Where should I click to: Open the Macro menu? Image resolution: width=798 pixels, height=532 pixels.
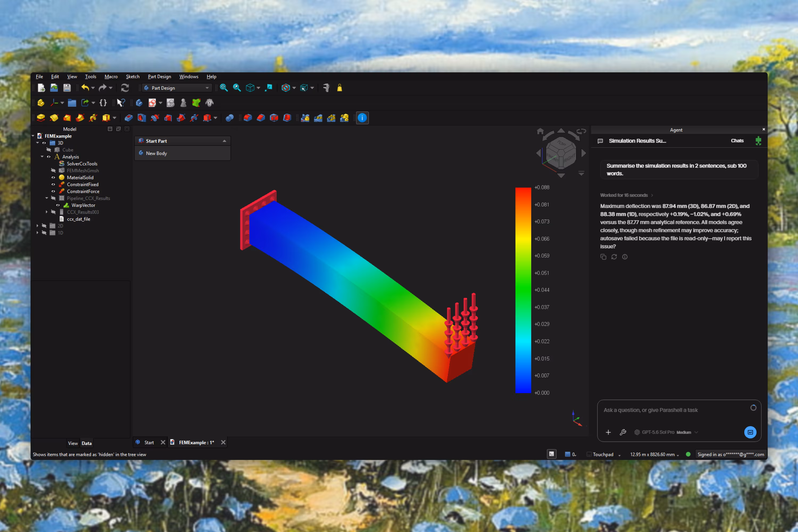111,77
